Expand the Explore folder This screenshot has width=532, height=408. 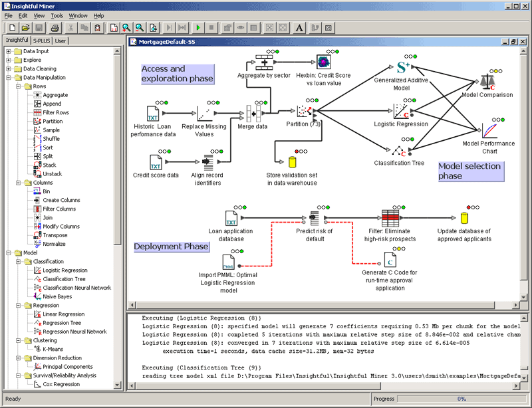[9, 60]
